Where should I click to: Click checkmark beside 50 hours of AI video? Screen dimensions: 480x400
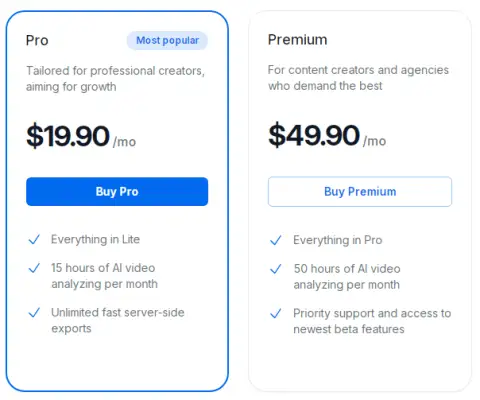[276, 269]
